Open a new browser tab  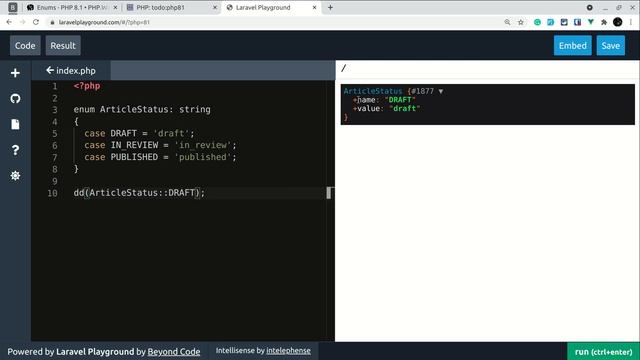[330, 7]
